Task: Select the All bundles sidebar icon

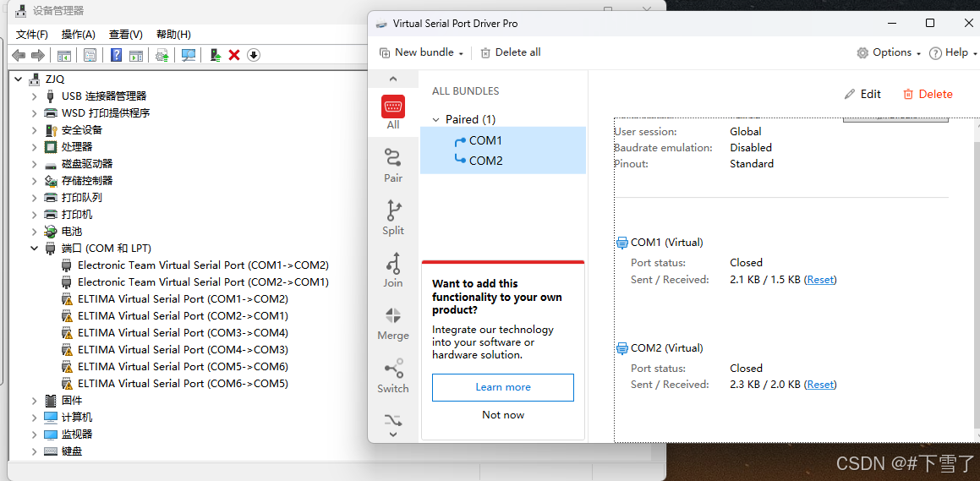Action: point(393,112)
